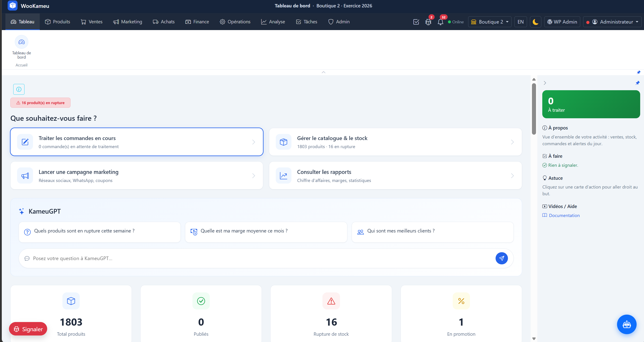Open Traiter les commandes en cours card
Screen dimensions: 644x342
[137, 142]
